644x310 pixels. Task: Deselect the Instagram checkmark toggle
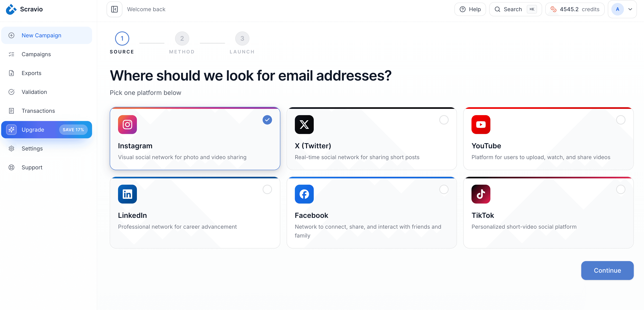(267, 120)
